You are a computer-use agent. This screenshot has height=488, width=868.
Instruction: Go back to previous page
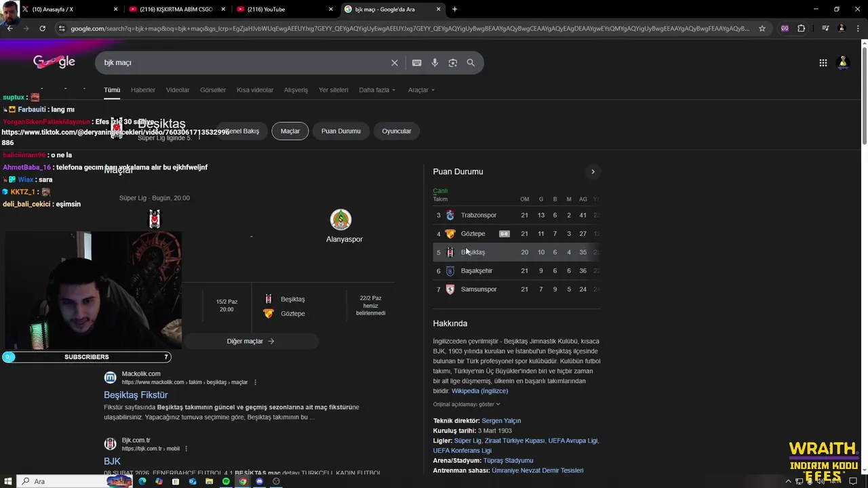click(x=9, y=28)
